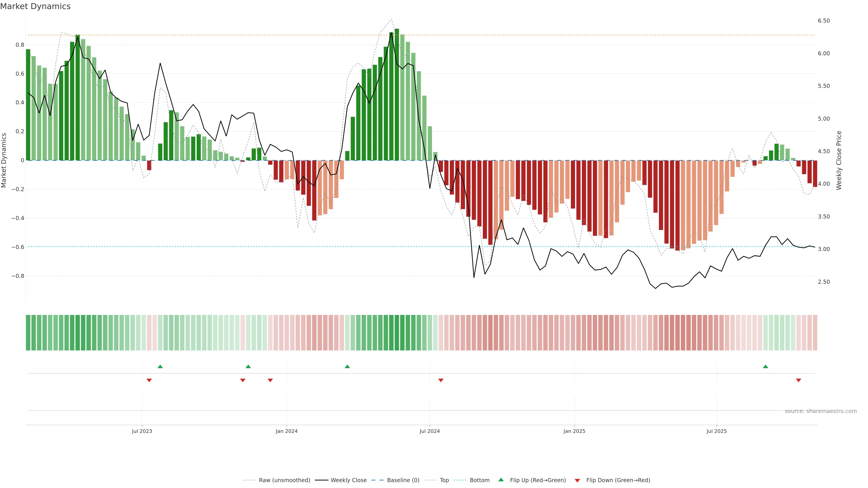Click the green flip-up marker before Jul 2024

coord(347,366)
